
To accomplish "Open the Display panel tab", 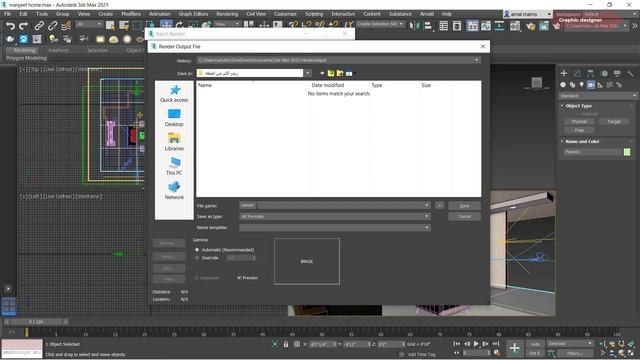I will [617, 73].
